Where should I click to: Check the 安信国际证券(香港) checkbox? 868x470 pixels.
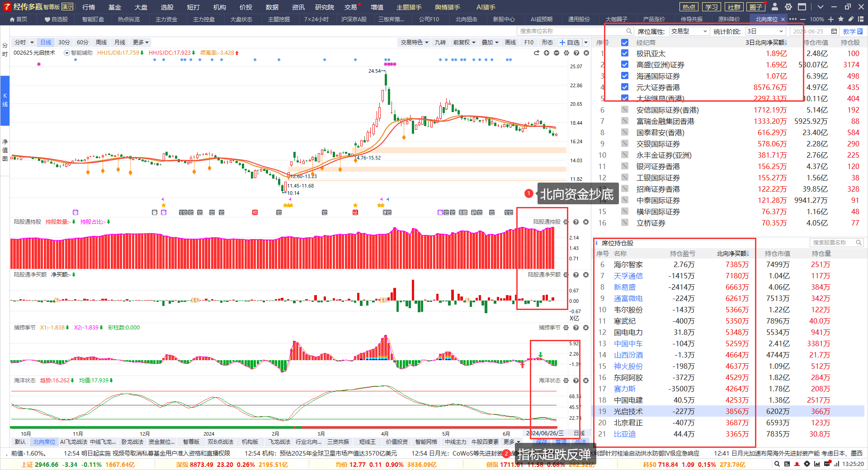[625, 110]
